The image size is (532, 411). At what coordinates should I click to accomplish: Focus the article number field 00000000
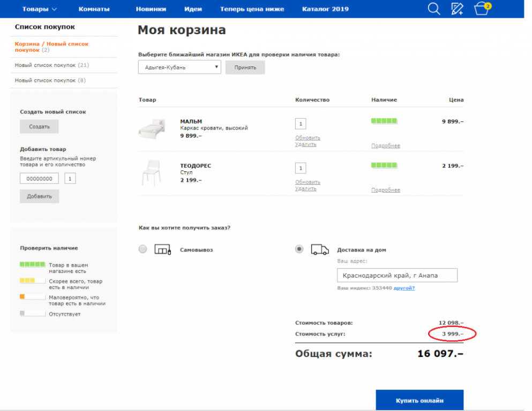tap(39, 178)
